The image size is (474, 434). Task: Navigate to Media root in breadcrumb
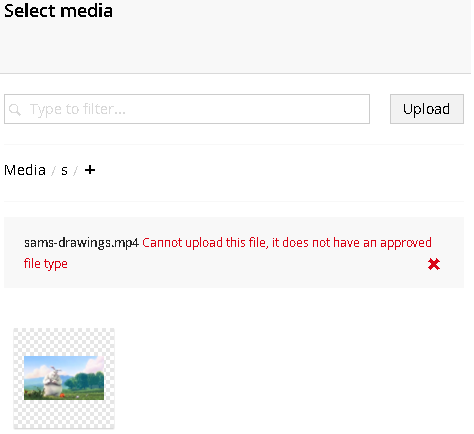pos(25,170)
